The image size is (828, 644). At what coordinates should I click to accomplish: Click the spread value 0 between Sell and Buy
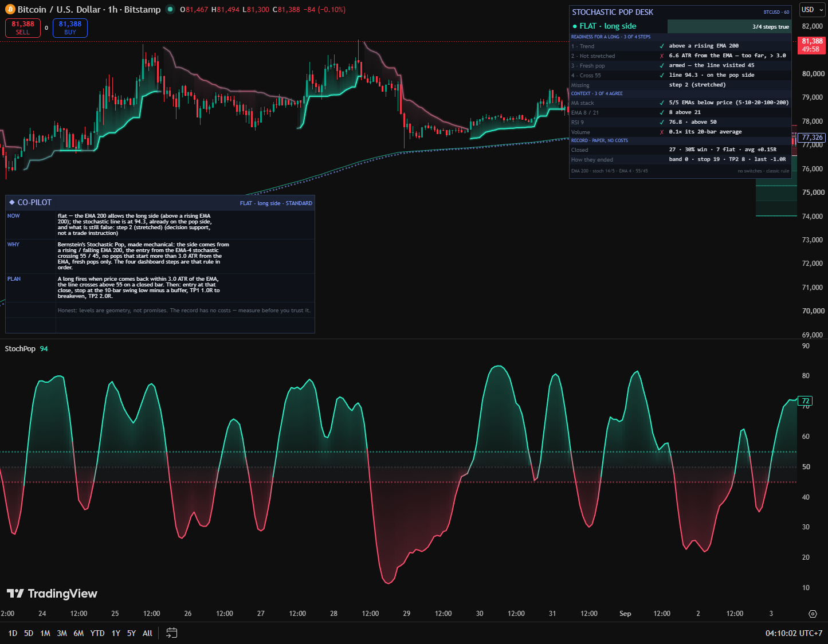[46, 28]
